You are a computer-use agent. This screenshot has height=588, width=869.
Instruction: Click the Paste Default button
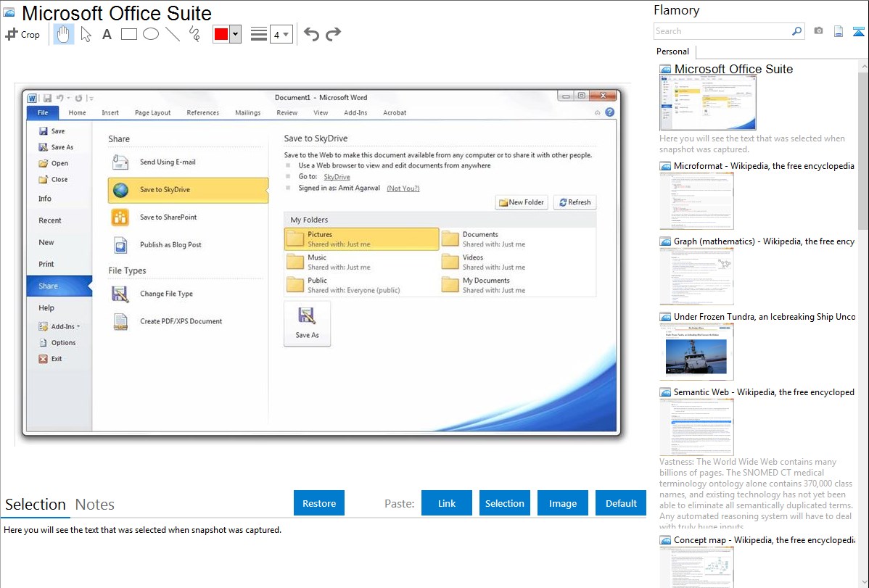click(621, 503)
